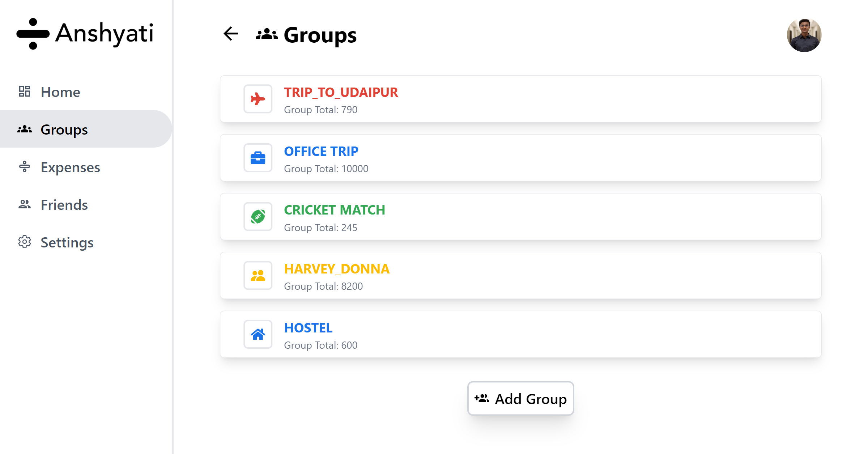Click the Anshyati divide-symbol logo
Viewport: 868px width, 454px height.
tap(33, 34)
